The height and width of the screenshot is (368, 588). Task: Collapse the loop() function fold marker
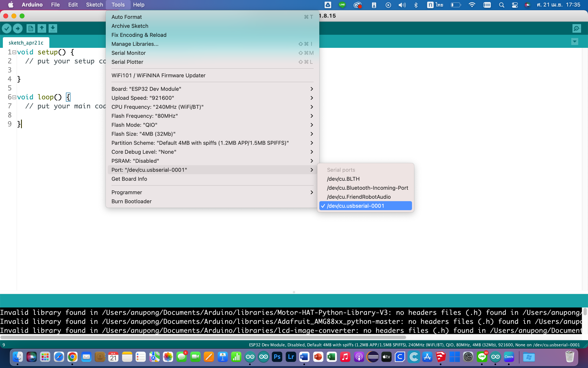[x=14, y=97]
